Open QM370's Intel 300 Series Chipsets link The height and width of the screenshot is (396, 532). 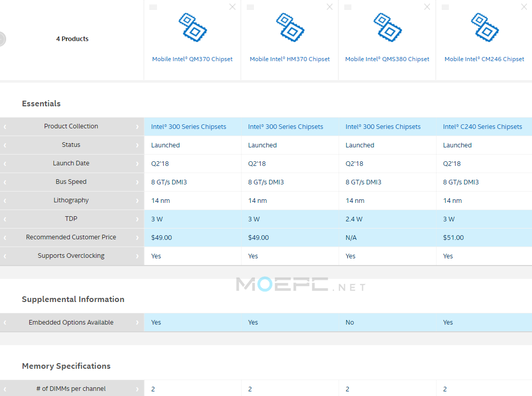coord(189,127)
